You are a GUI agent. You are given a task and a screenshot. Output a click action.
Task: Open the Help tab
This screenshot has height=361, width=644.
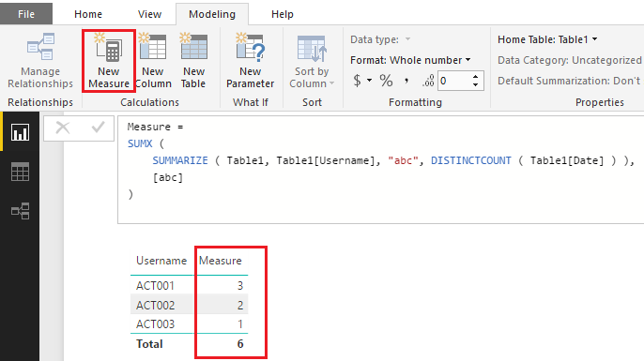(x=283, y=14)
